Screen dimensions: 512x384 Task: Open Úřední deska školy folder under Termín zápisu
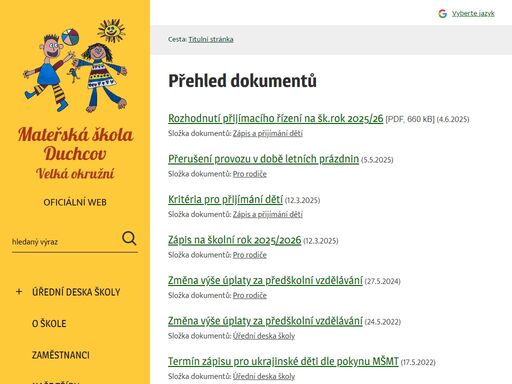264,376
